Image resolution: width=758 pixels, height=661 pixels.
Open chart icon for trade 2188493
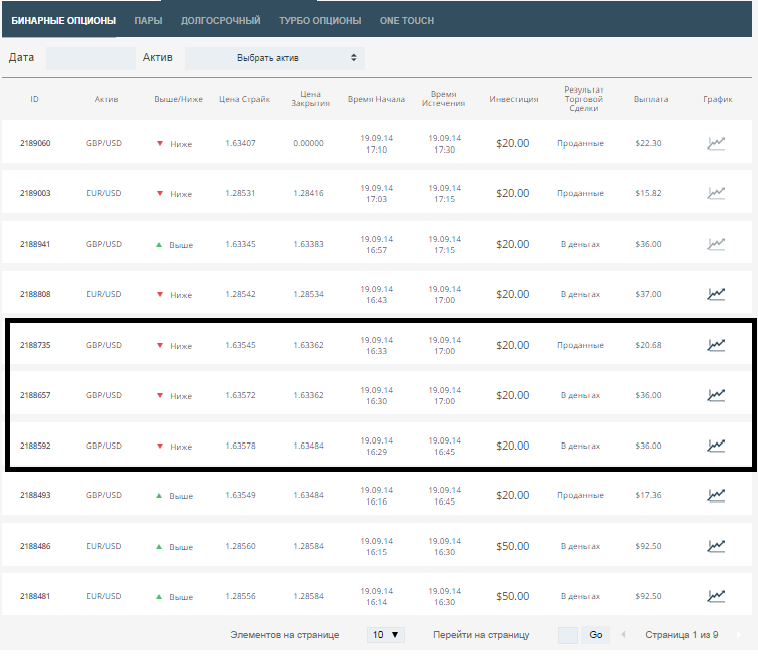[716, 495]
